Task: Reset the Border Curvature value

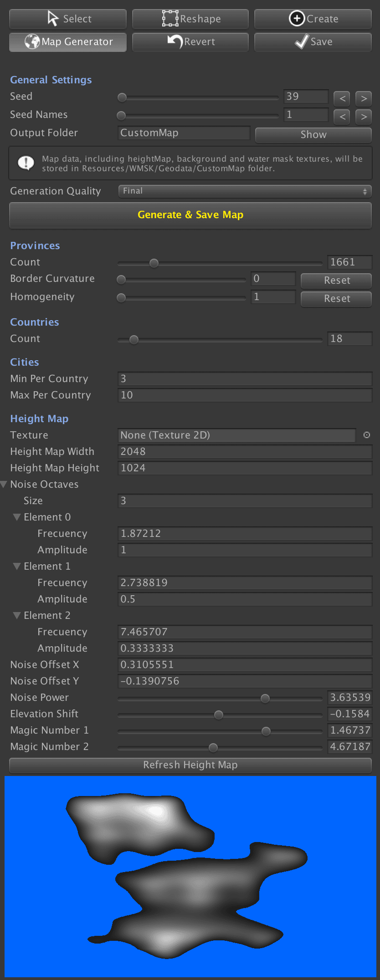Action: [x=336, y=281]
